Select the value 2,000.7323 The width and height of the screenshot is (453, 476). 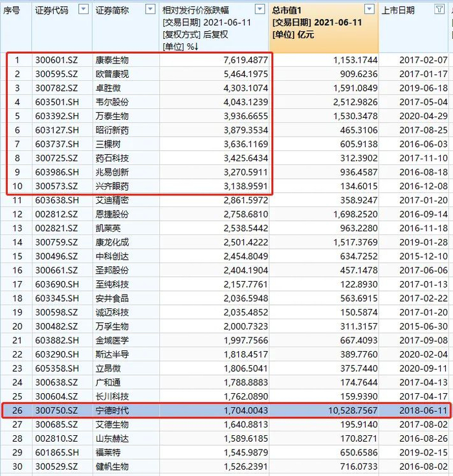pos(246,326)
